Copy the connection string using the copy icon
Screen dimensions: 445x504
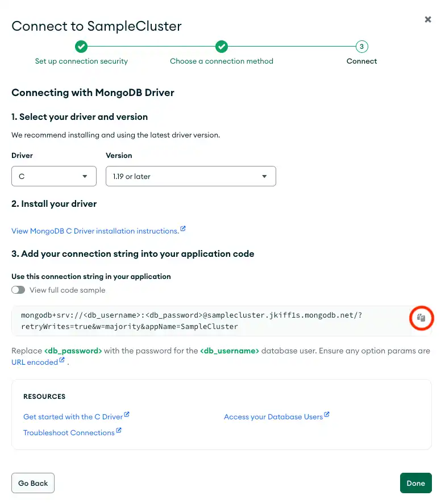pos(421,318)
